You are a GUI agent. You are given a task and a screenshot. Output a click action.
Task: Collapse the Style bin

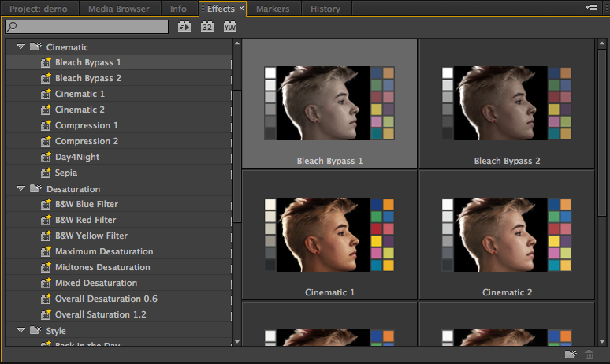21,331
